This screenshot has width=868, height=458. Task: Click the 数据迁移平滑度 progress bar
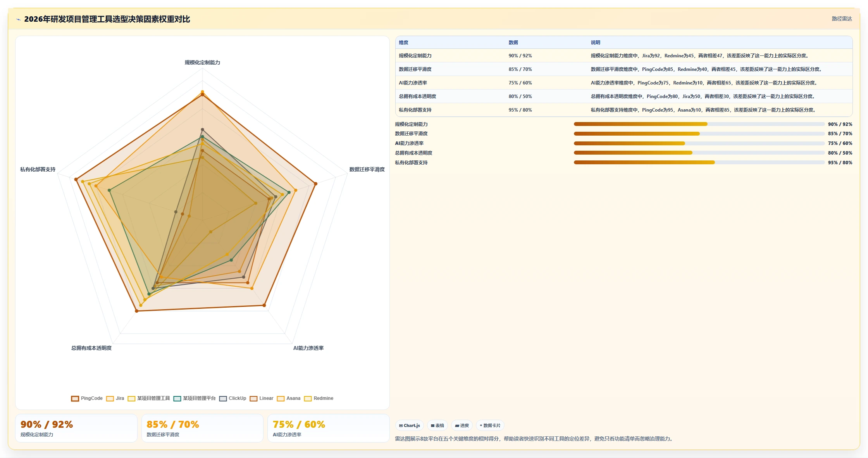[x=699, y=134]
